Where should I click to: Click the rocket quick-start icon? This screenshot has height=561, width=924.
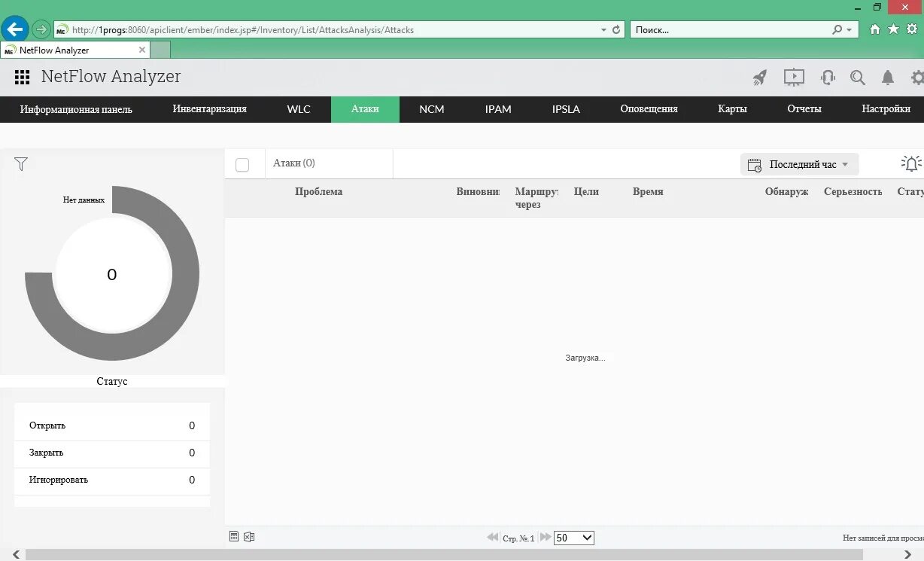760,77
